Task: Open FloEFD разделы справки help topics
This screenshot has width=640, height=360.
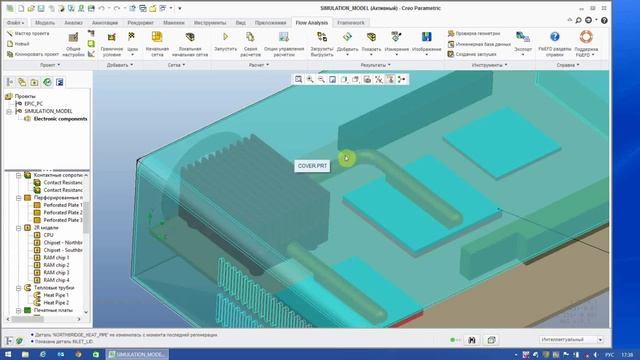Action: point(554,44)
